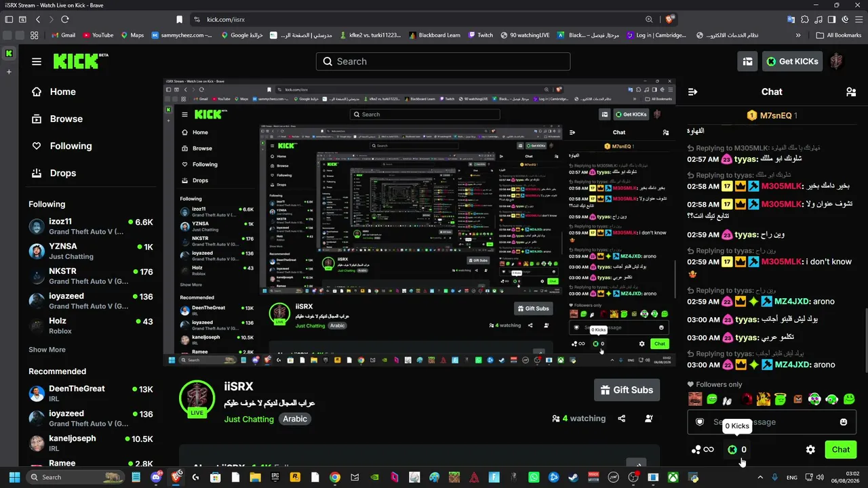Click the Gift Subs button
This screenshot has width=868, height=488.
tap(626, 390)
